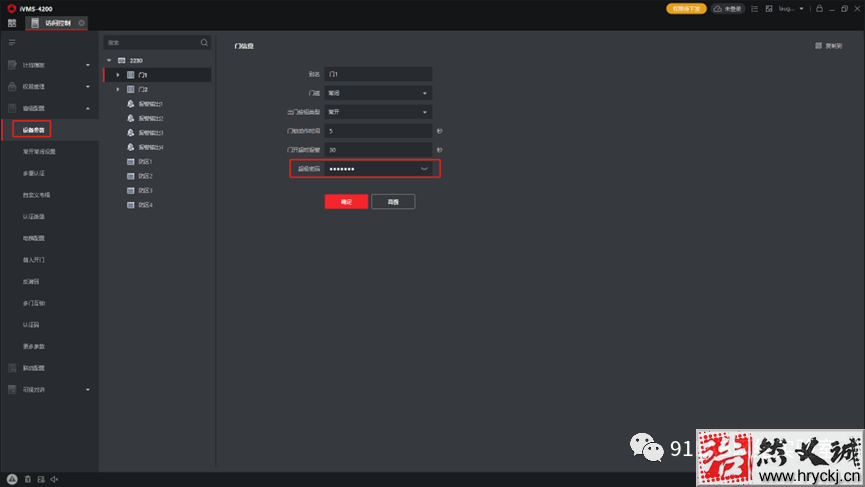Select zone 防区4 in the tree
The width and height of the screenshot is (865, 487).
[x=145, y=205]
